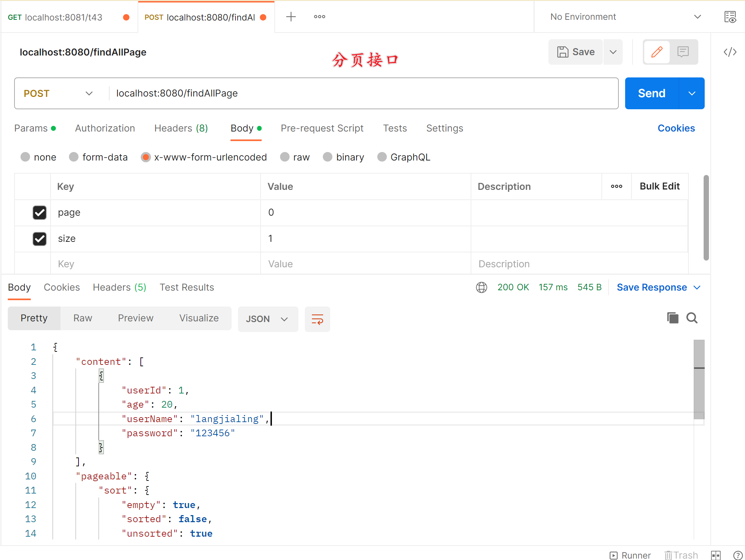Open the Pre-request Script tab

click(x=322, y=128)
